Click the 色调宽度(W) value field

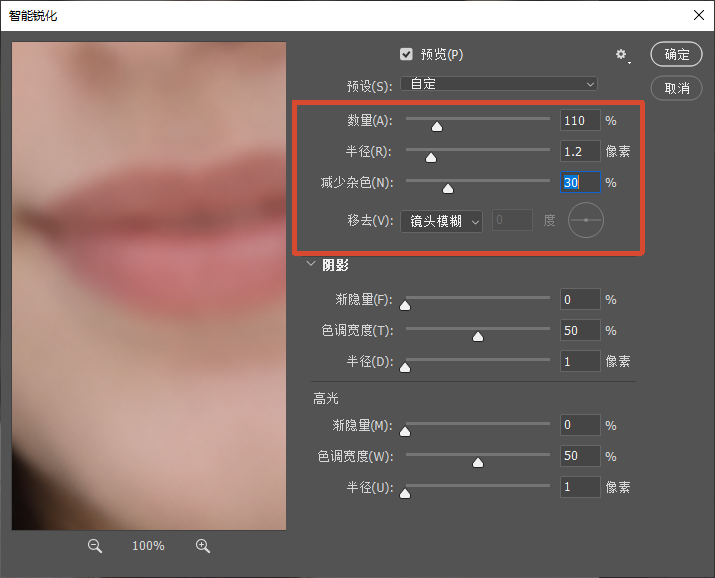click(580, 456)
